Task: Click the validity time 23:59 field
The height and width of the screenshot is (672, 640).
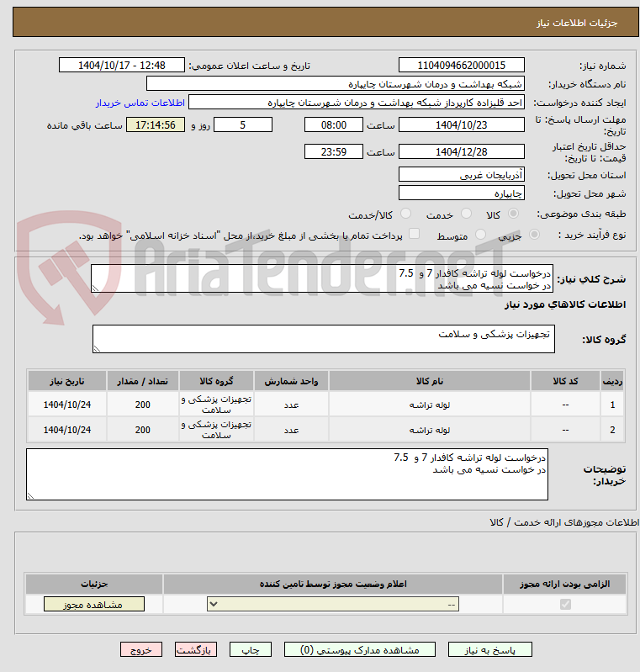Action: [x=334, y=151]
